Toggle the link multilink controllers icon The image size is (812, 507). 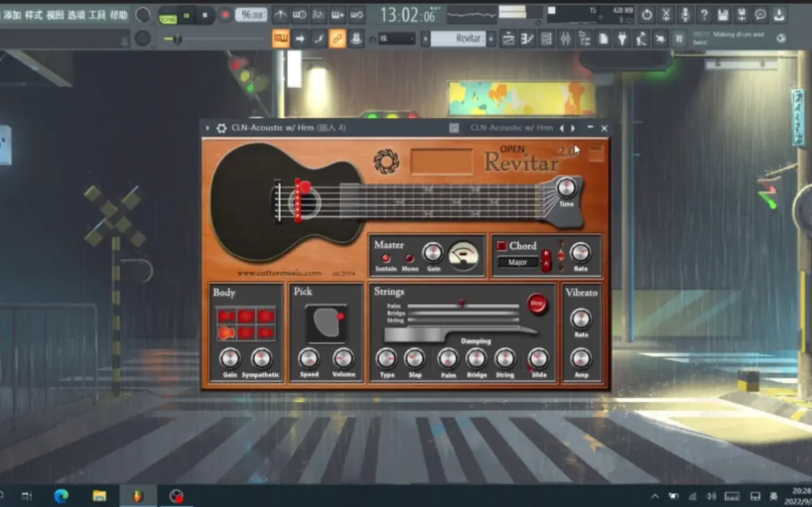(337, 38)
